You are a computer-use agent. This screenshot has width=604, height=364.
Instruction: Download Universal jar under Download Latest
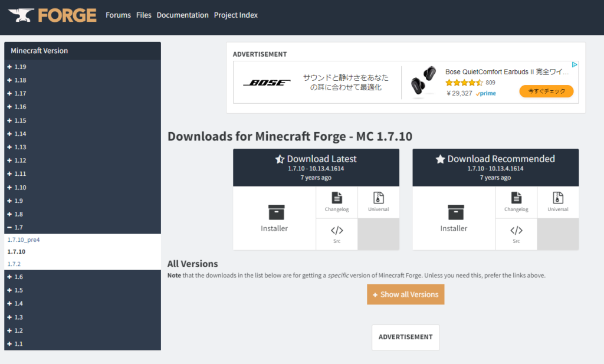click(x=378, y=202)
